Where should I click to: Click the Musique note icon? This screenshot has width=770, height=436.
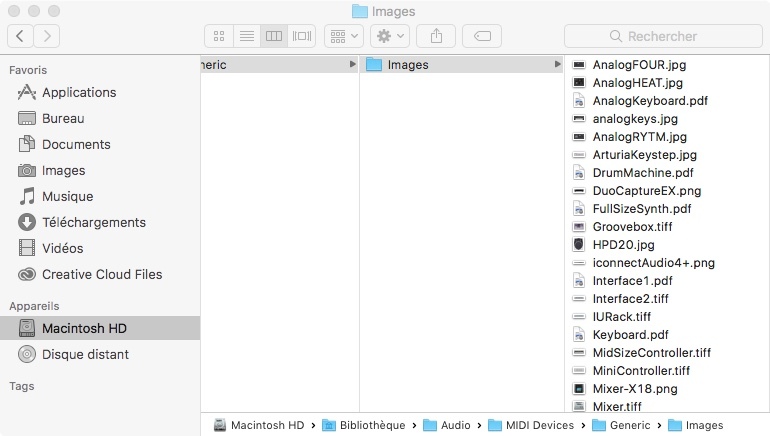[27, 196]
